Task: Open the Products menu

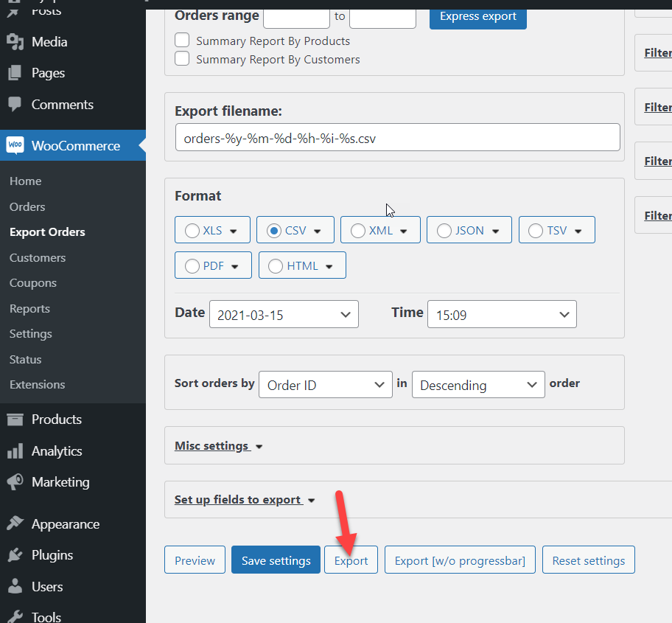Action: (x=57, y=420)
